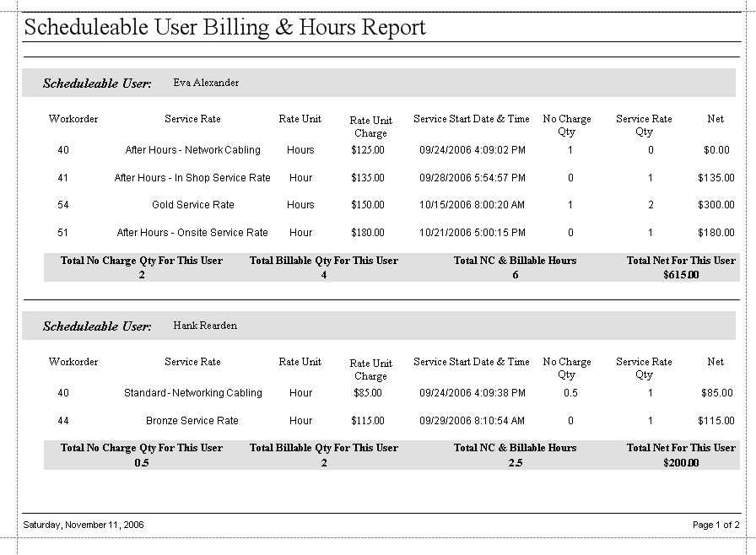Viewport: 756px width, 555px height.
Task: Click Hank Rearden's 'Total Billable Qty For This User' label
Action: 323,448
